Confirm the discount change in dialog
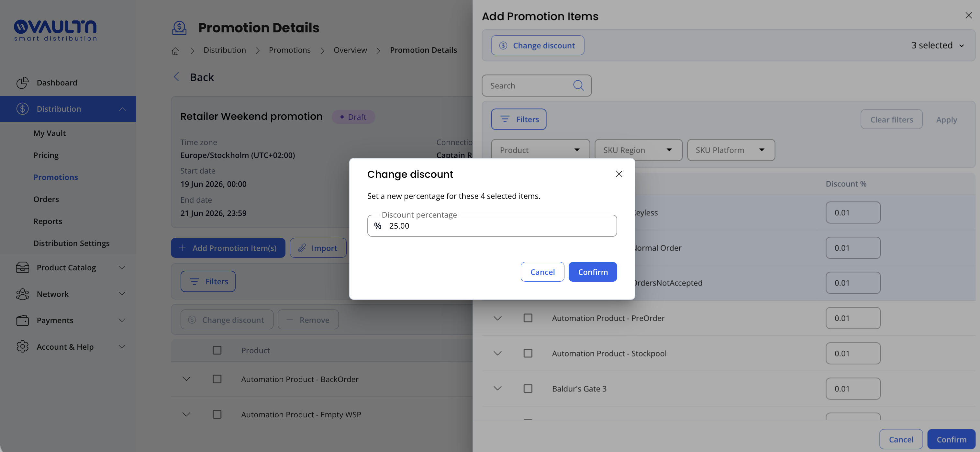Image resolution: width=980 pixels, height=452 pixels. (x=593, y=272)
